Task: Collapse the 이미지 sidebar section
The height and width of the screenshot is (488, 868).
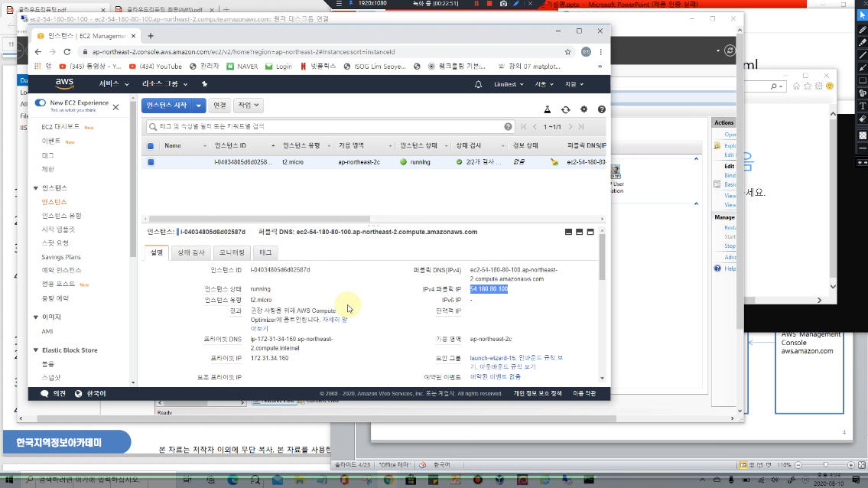Action: click(36, 317)
